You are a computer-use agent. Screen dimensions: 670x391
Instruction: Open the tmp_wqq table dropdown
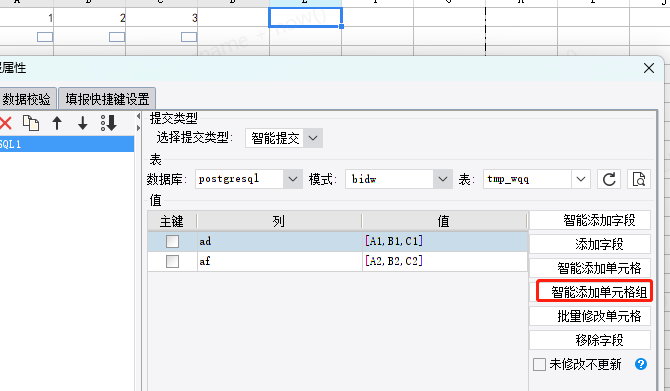tap(581, 179)
